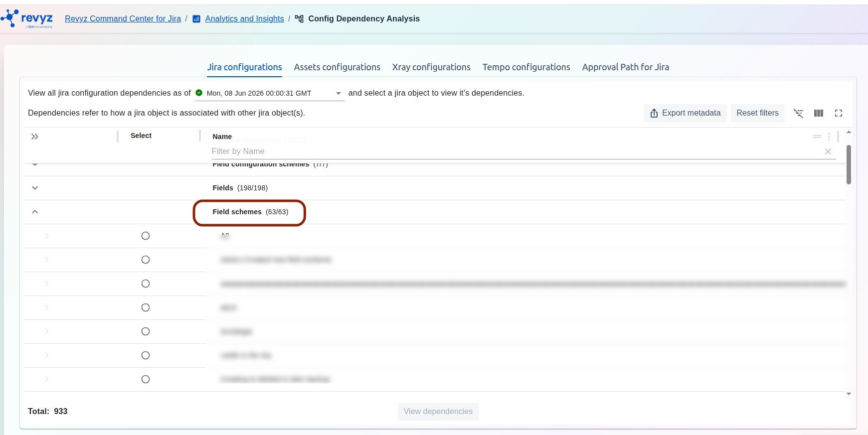Open Approval Path for Jira tab

click(626, 67)
